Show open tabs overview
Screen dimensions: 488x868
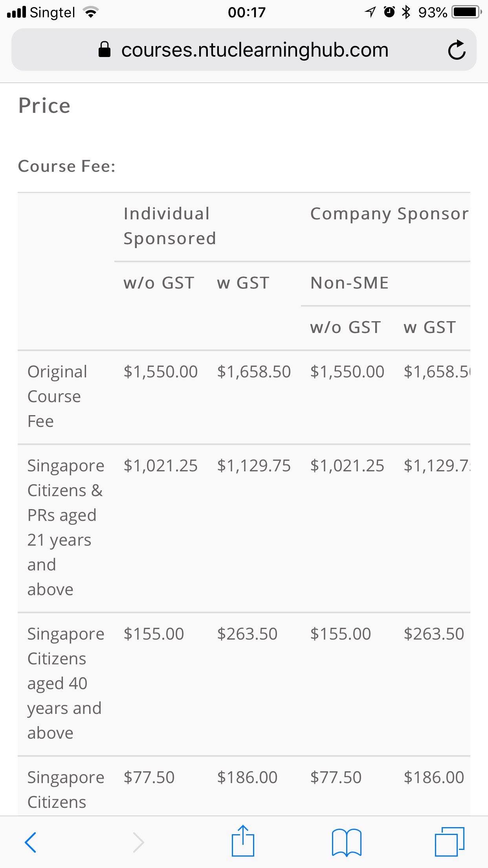tap(449, 842)
